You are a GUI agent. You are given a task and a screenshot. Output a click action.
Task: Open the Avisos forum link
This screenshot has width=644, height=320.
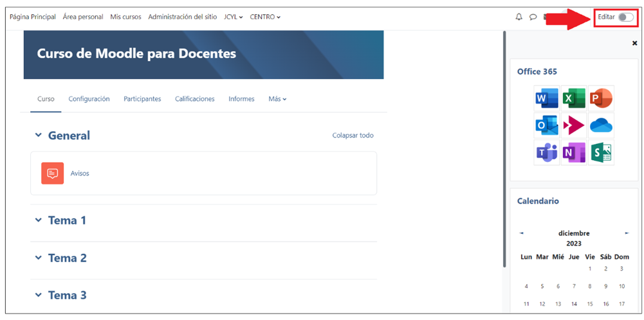80,173
